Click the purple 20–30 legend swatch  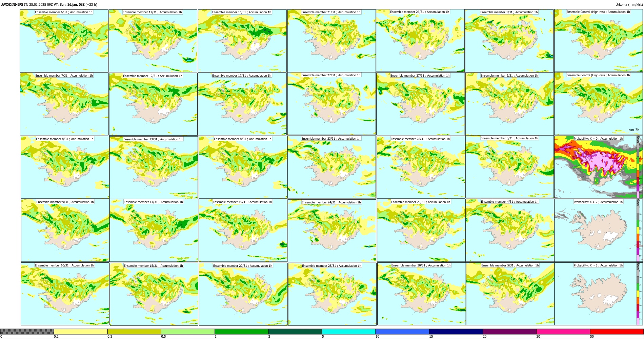(x=509, y=332)
